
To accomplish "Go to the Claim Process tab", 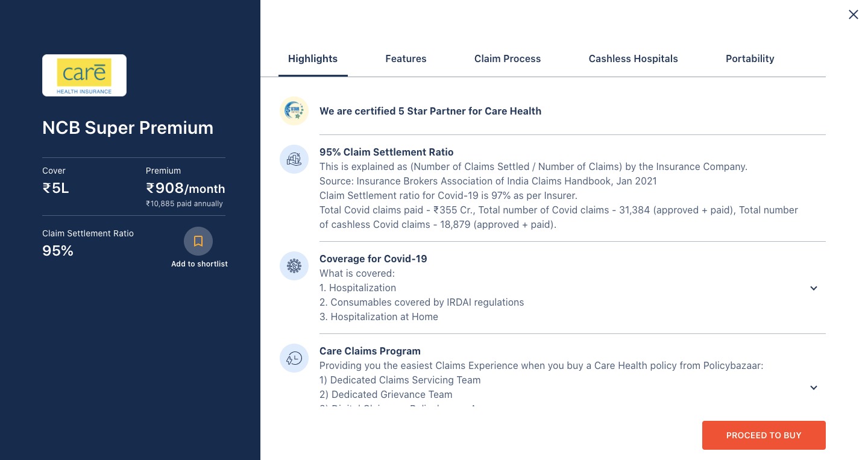I will click(508, 58).
